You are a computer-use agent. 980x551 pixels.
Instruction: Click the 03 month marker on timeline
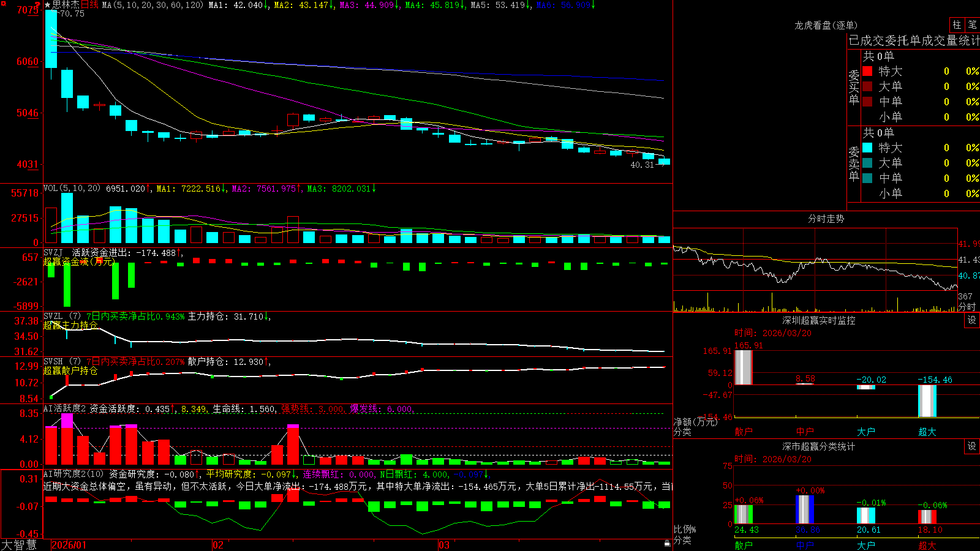pyautogui.click(x=443, y=545)
